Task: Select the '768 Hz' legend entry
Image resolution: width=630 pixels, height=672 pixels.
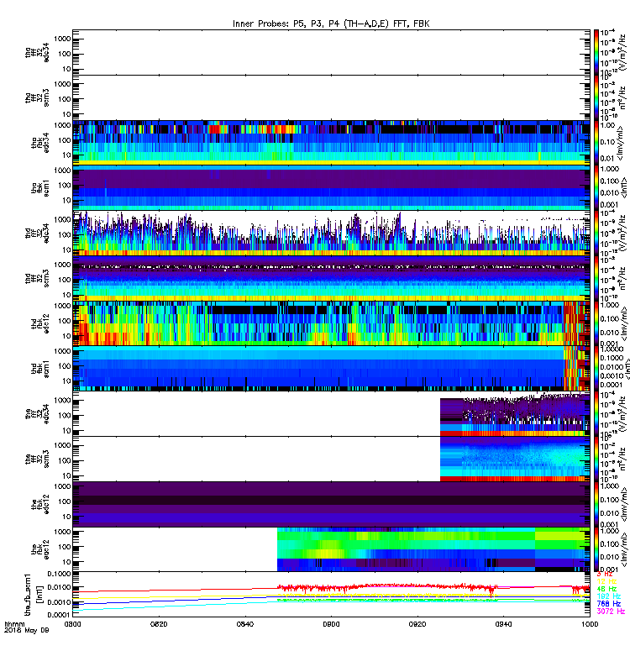Action: [x=608, y=603]
